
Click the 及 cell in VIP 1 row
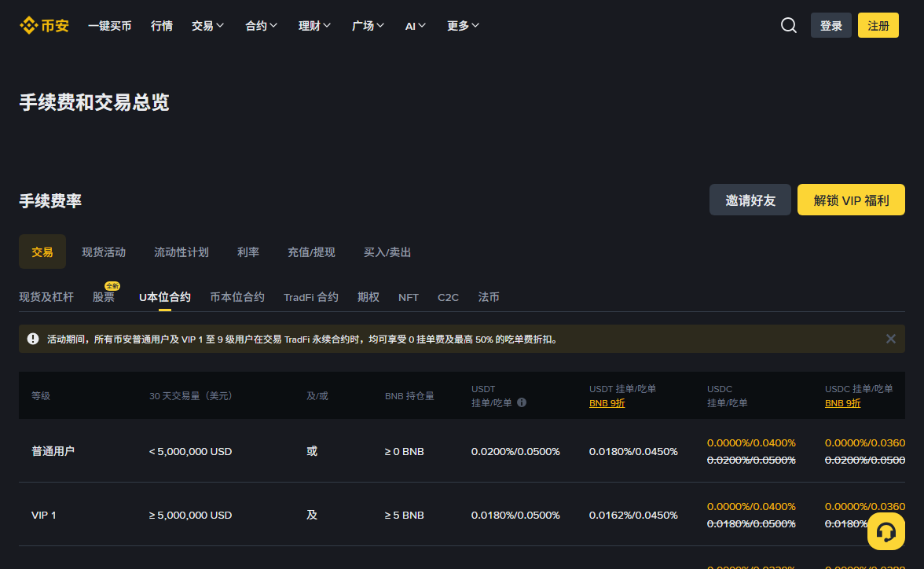click(312, 515)
